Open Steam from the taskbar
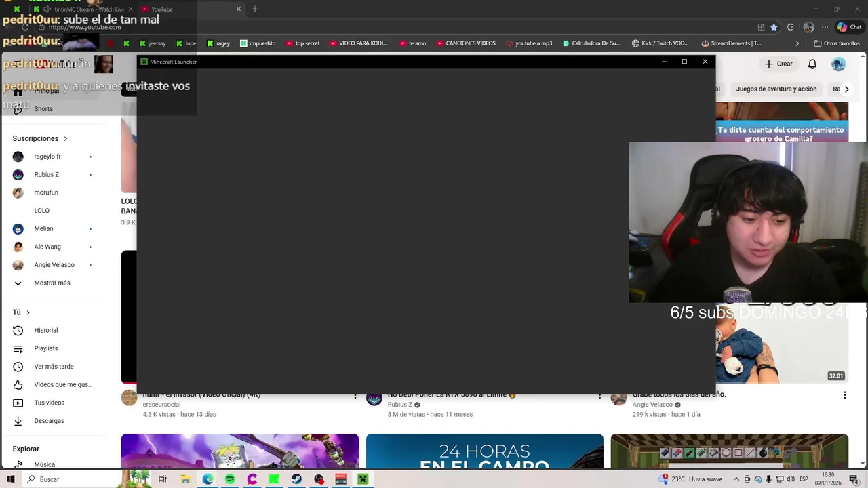 [x=296, y=479]
